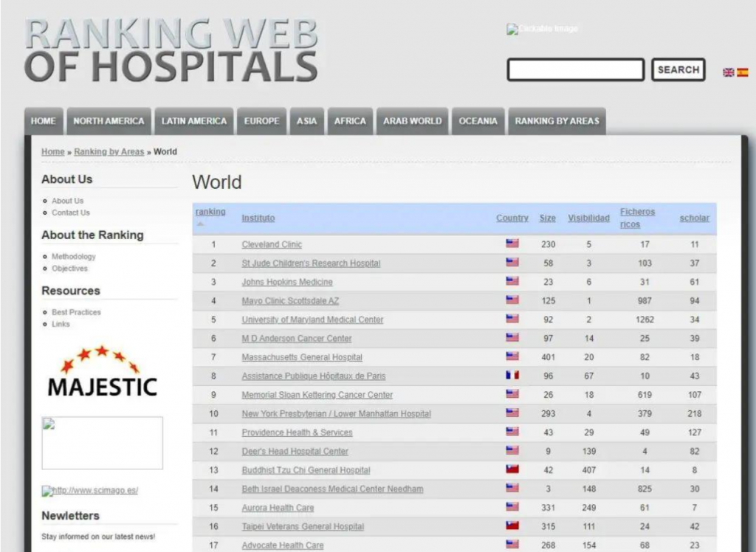Sort table by the ranking column header
Viewport: 756px width, 552px height.
pyautogui.click(x=210, y=212)
